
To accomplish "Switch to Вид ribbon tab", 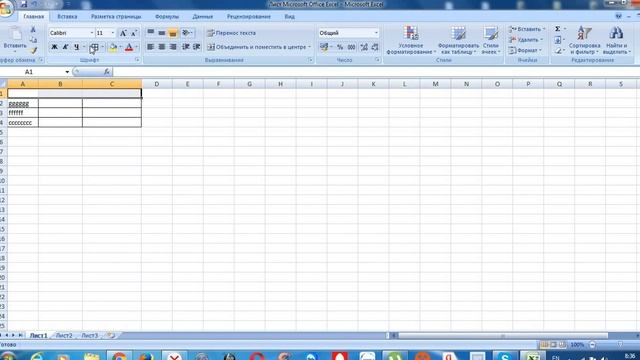I will pyautogui.click(x=289, y=17).
